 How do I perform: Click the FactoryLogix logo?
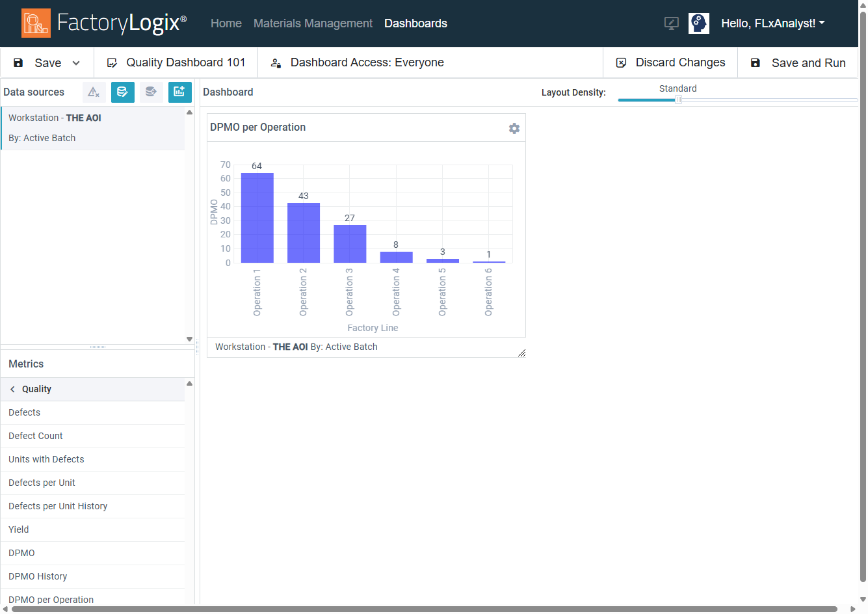click(x=104, y=23)
